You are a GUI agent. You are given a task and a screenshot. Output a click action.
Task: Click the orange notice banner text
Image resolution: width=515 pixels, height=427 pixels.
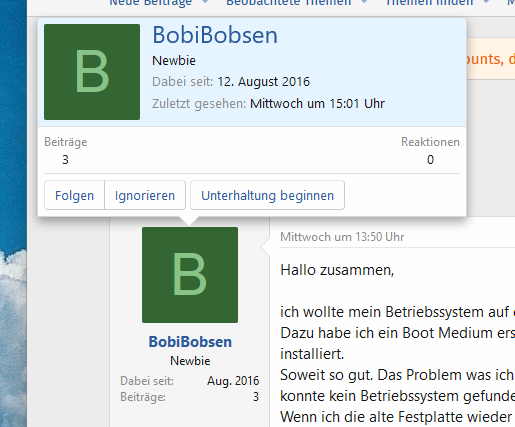488,59
